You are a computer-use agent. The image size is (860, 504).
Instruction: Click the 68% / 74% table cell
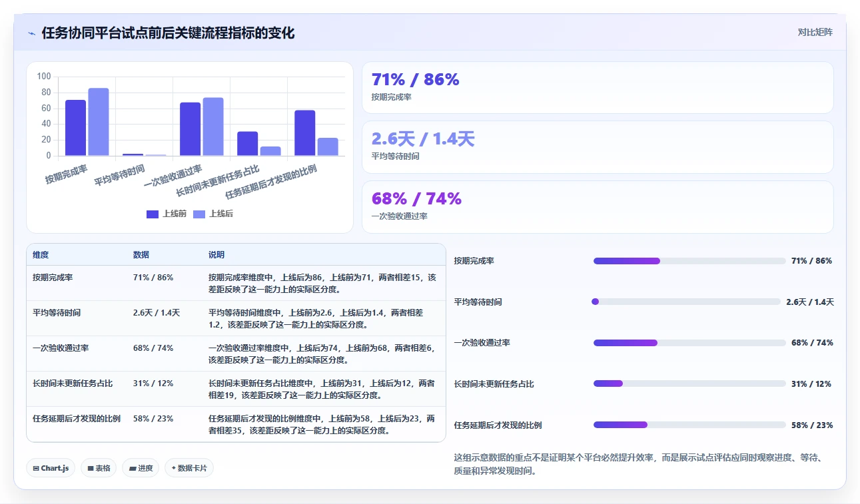[153, 348]
